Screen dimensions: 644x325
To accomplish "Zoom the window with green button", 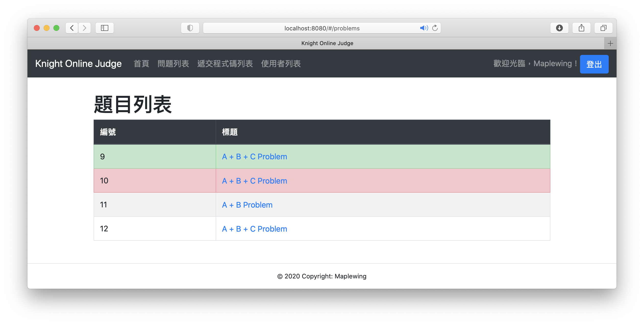I will (x=56, y=28).
